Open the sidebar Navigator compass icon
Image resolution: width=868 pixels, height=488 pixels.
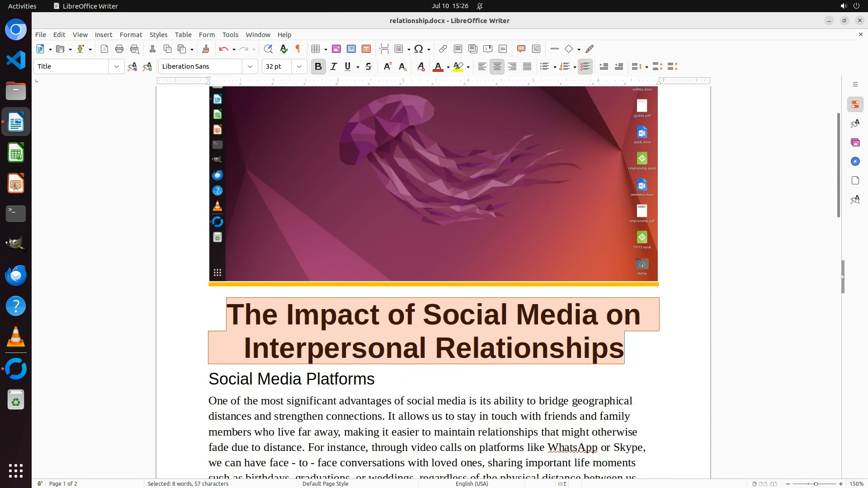click(855, 161)
